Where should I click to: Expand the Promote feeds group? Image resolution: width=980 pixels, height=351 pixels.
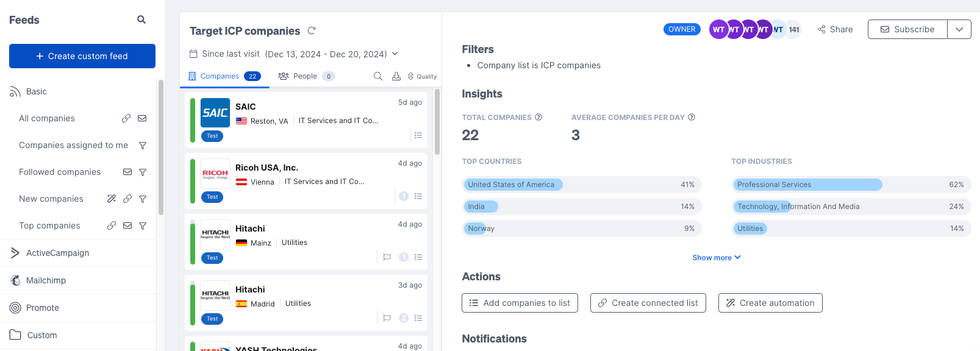[78, 308]
